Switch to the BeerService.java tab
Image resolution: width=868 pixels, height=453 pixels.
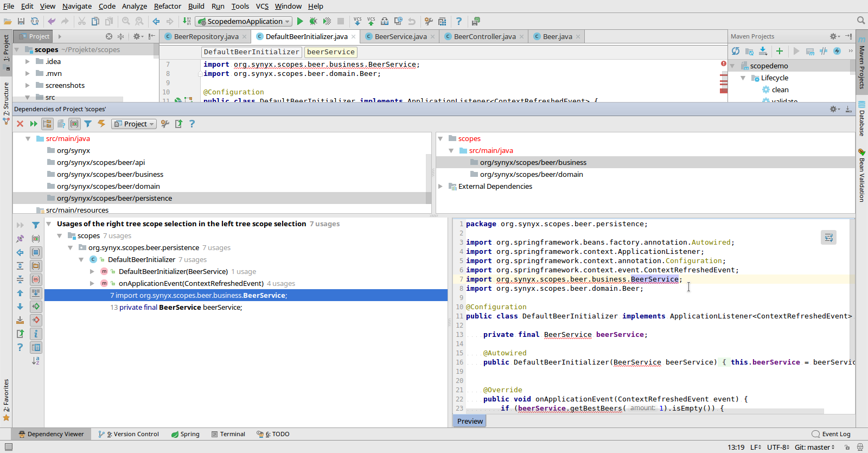click(400, 36)
